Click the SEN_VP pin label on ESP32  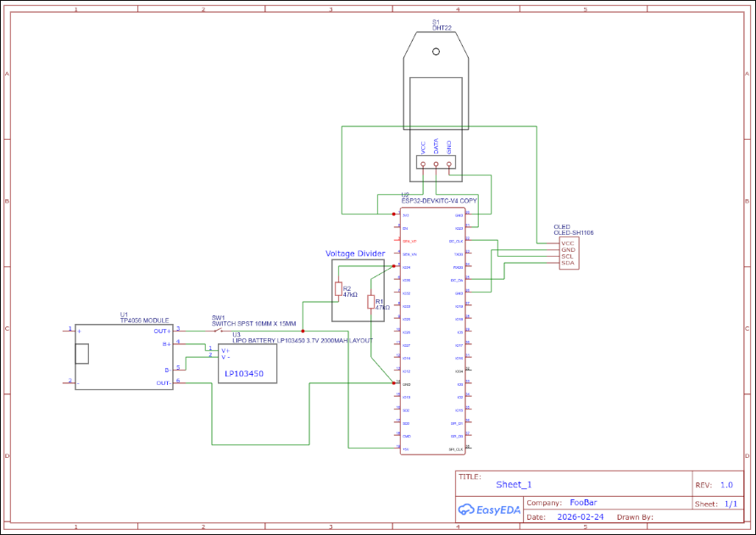point(409,241)
